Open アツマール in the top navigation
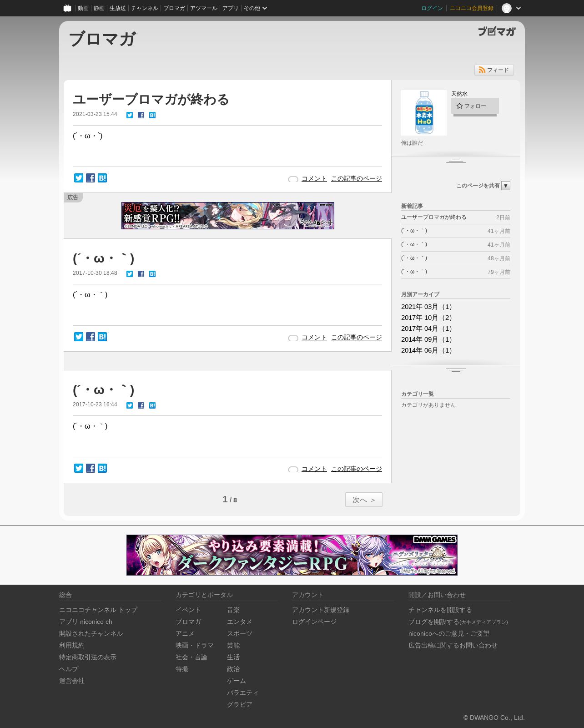The image size is (584, 728). 204,8
